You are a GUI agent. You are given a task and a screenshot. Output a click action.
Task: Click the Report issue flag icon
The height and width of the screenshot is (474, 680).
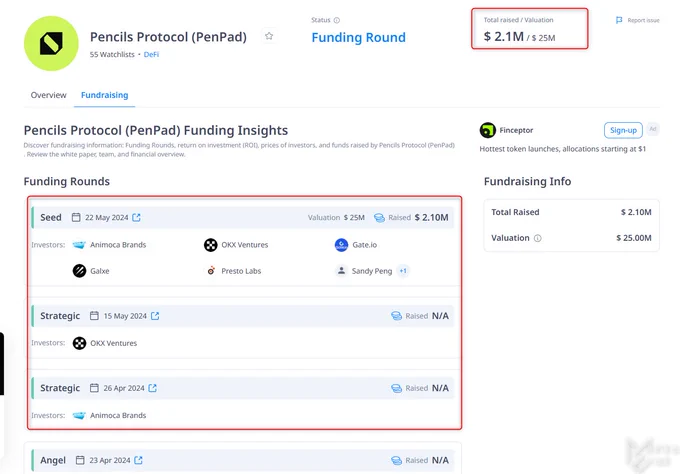619,20
